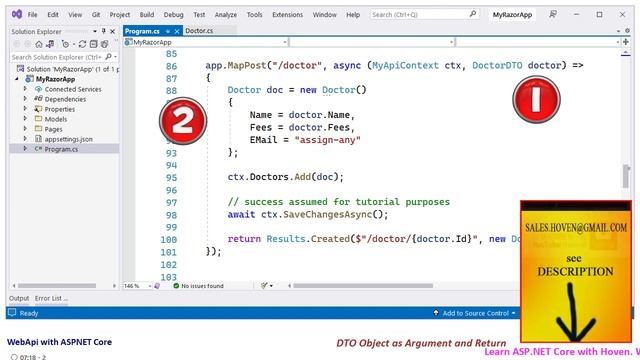Expand the Pages folder

tap(25, 129)
